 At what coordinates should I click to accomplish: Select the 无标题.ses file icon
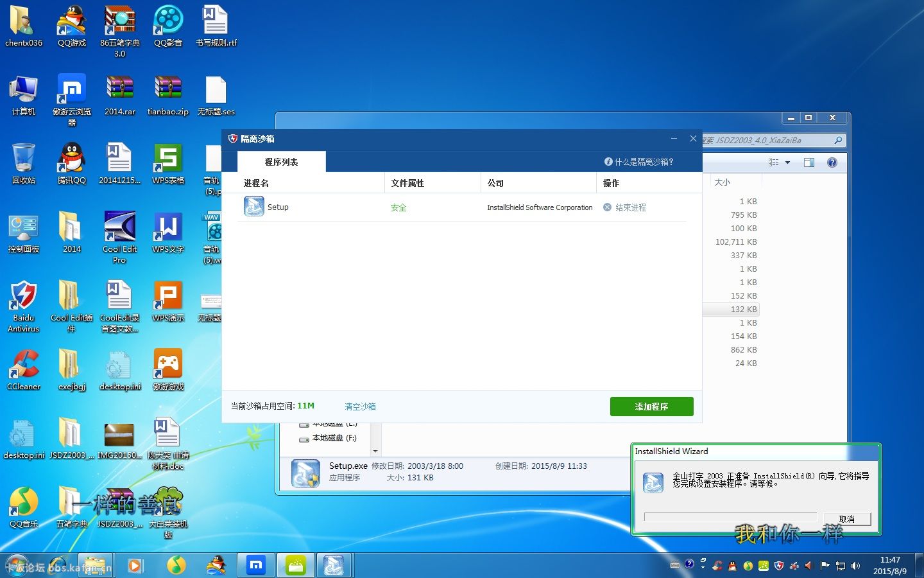(x=216, y=89)
